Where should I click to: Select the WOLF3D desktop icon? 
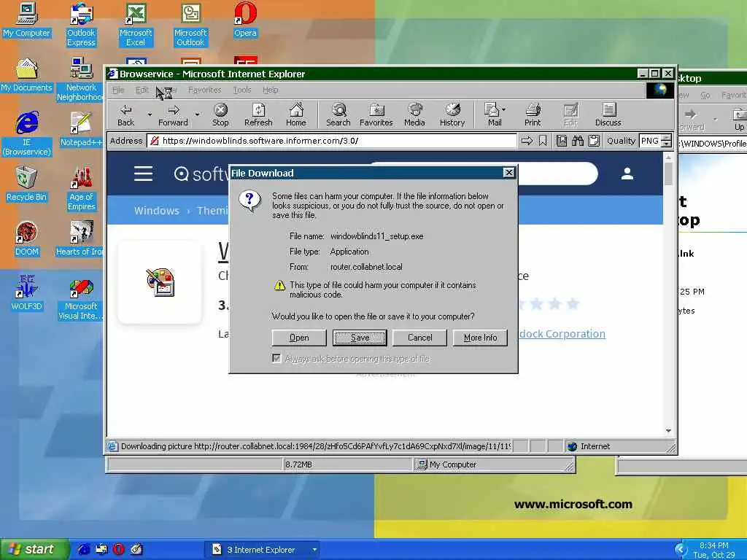[26, 293]
